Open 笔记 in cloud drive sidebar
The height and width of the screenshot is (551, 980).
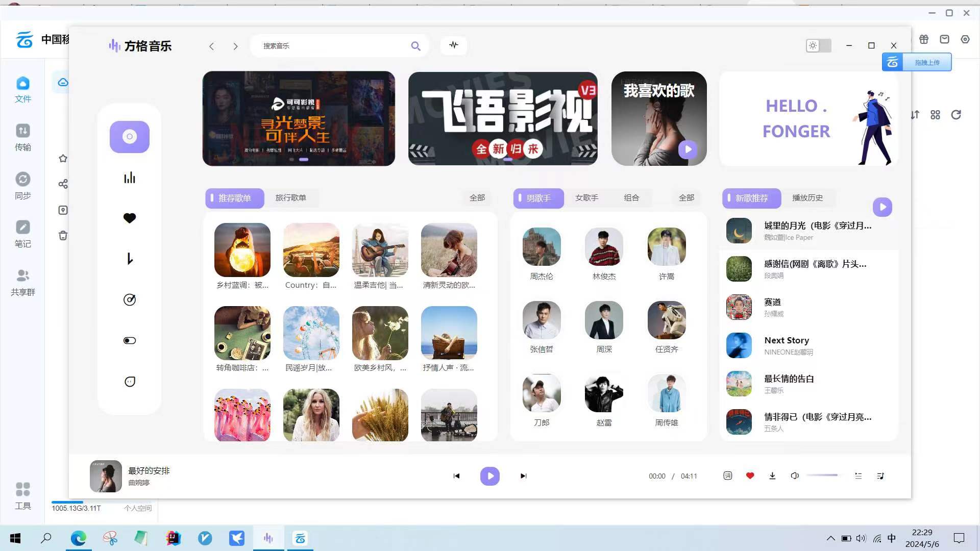coord(22,234)
